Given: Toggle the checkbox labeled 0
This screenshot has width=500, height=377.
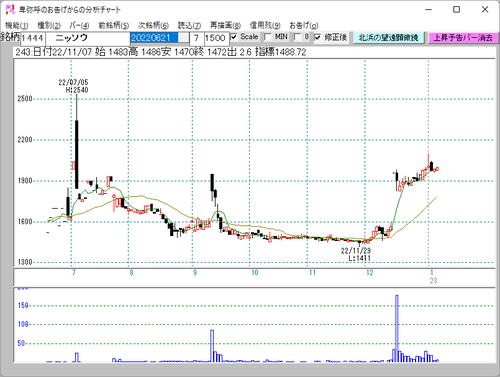Looking at the screenshot, I should coord(297,37).
